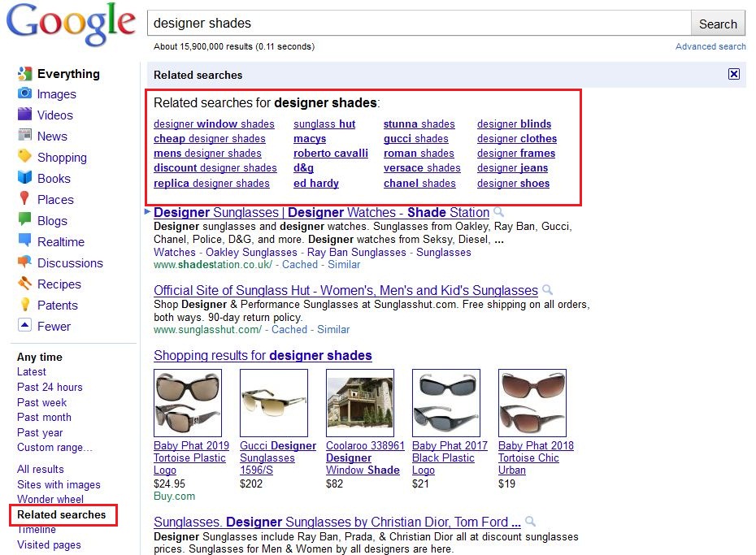Image resolution: width=756 pixels, height=555 pixels.
Task: Click Baby Phat 2018 Tortoise Chic thumbnail
Action: [x=532, y=403]
